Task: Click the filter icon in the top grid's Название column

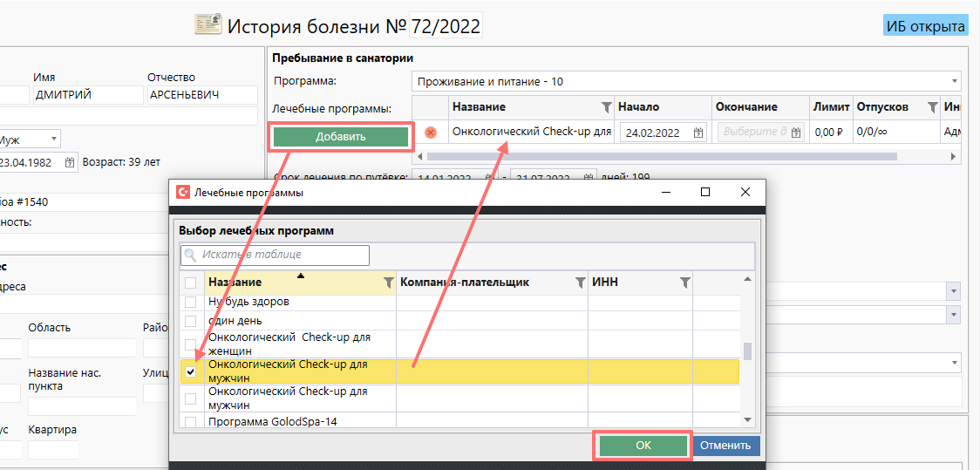Action: (607, 107)
